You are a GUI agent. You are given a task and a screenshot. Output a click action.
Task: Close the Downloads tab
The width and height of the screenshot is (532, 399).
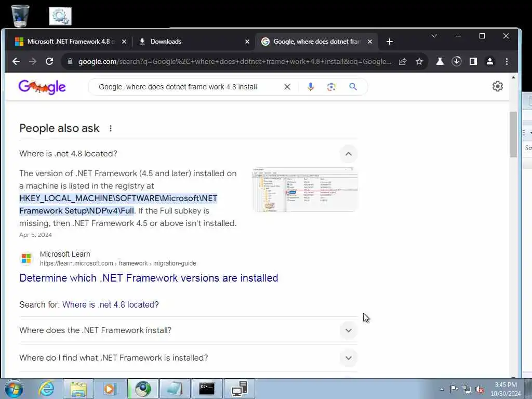pyautogui.click(x=247, y=42)
